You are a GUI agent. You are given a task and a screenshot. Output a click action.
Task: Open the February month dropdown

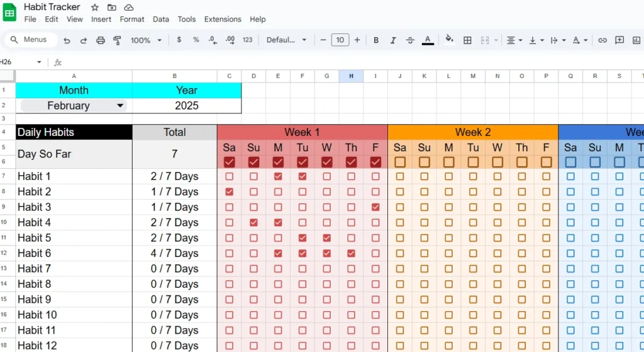click(119, 106)
